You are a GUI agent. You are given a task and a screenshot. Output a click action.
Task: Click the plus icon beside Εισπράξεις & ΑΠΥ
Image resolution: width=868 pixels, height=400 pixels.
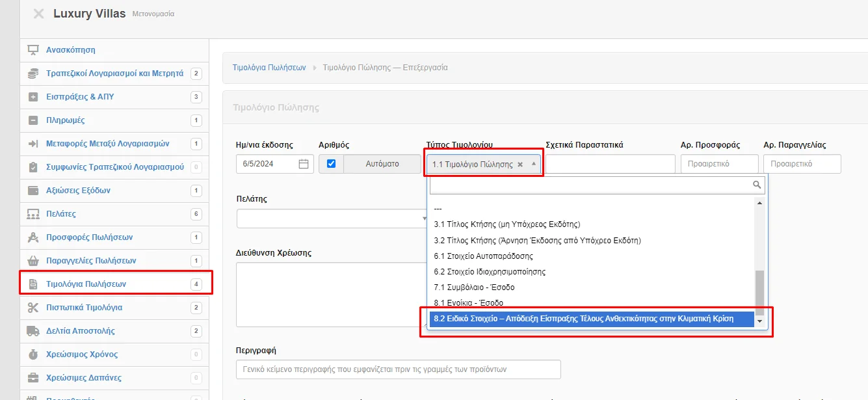33,97
